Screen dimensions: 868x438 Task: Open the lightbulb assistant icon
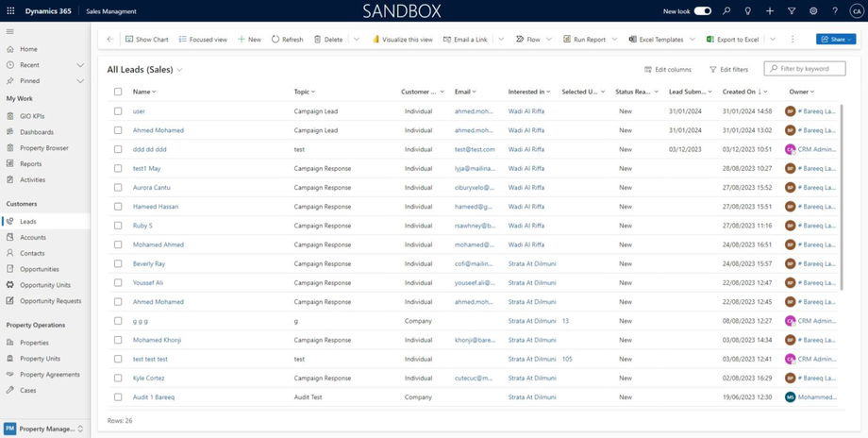(x=748, y=10)
